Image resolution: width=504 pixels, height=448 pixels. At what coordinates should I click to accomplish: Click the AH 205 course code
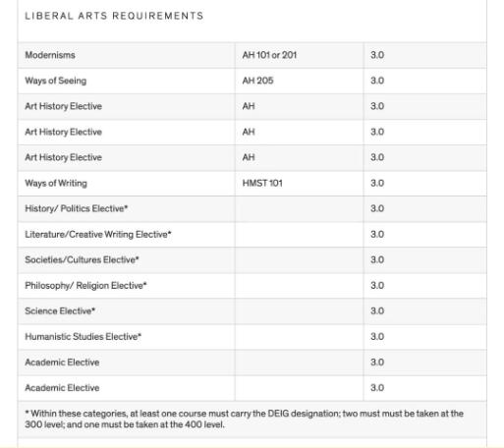click(x=257, y=81)
